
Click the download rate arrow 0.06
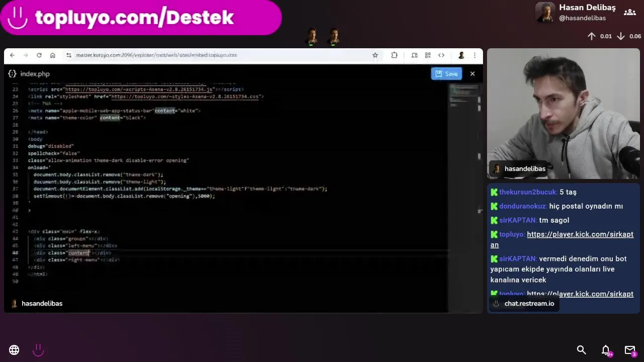click(621, 36)
